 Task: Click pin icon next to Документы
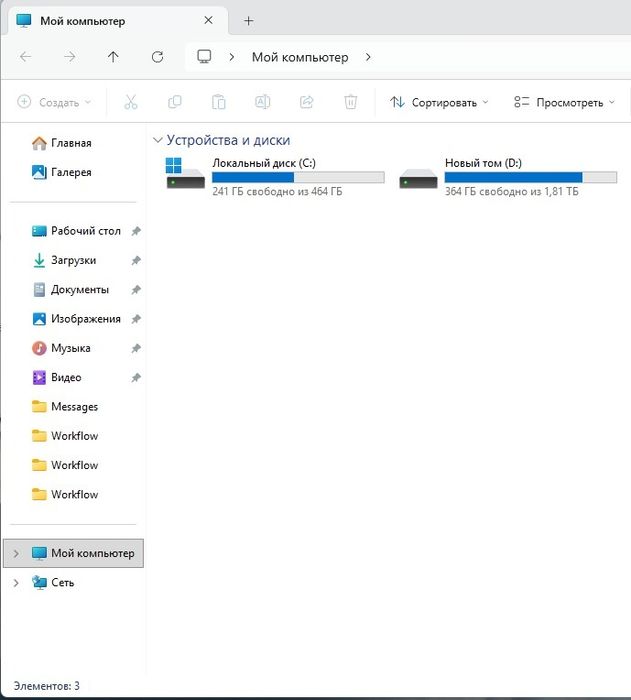click(136, 290)
